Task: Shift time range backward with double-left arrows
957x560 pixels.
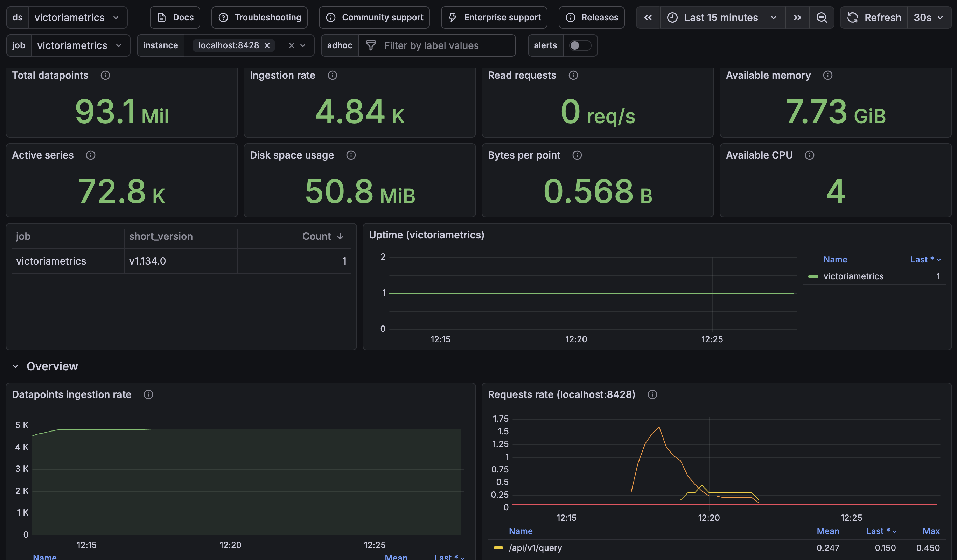Action: click(x=648, y=17)
